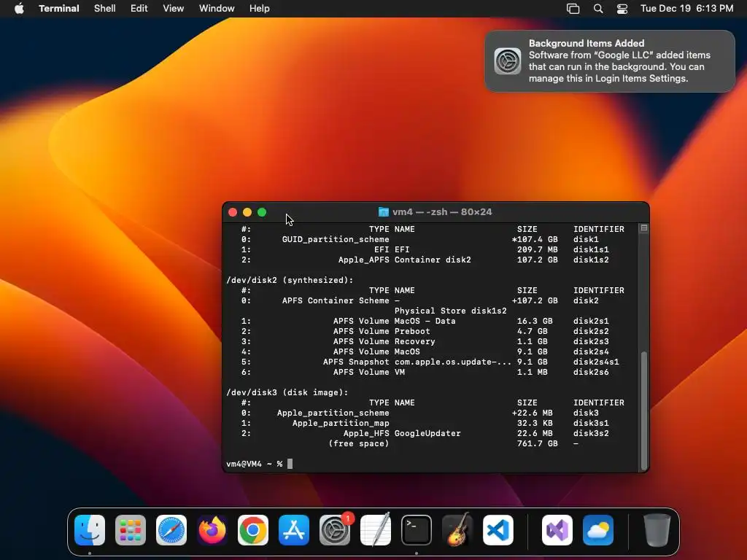Screen dimensions: 747x560
Task: Open Finder from the Dock
Action: [90, 530]
